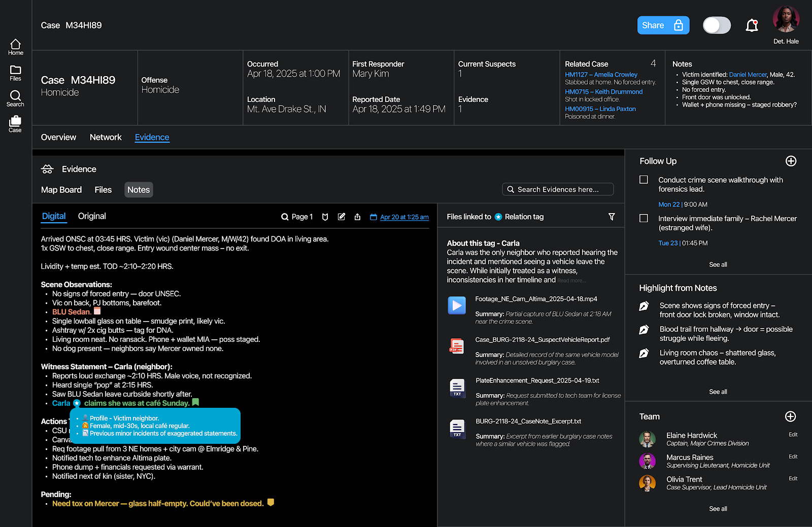Click the Share button
This screenshot has width=812, height=527.
(663, 25)
